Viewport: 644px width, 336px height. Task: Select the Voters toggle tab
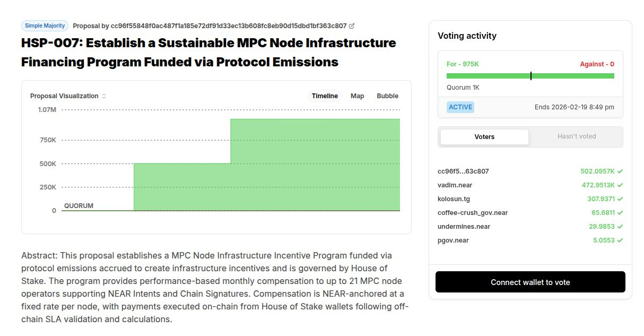click(x=484, y=137)
